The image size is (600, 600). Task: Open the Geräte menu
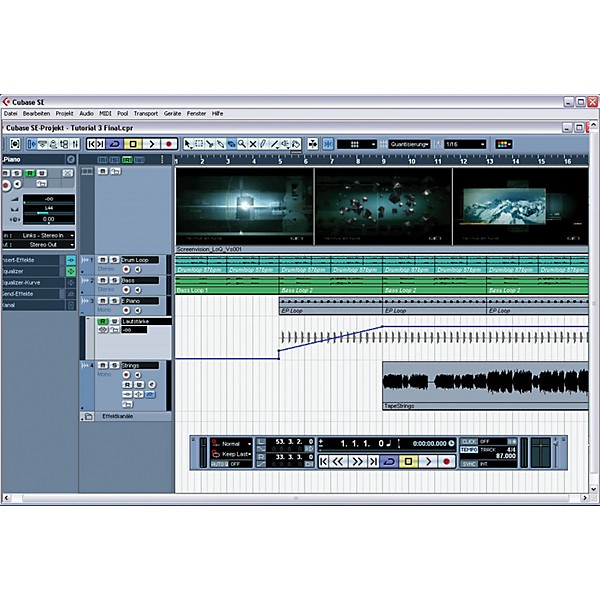coord(172,114)
